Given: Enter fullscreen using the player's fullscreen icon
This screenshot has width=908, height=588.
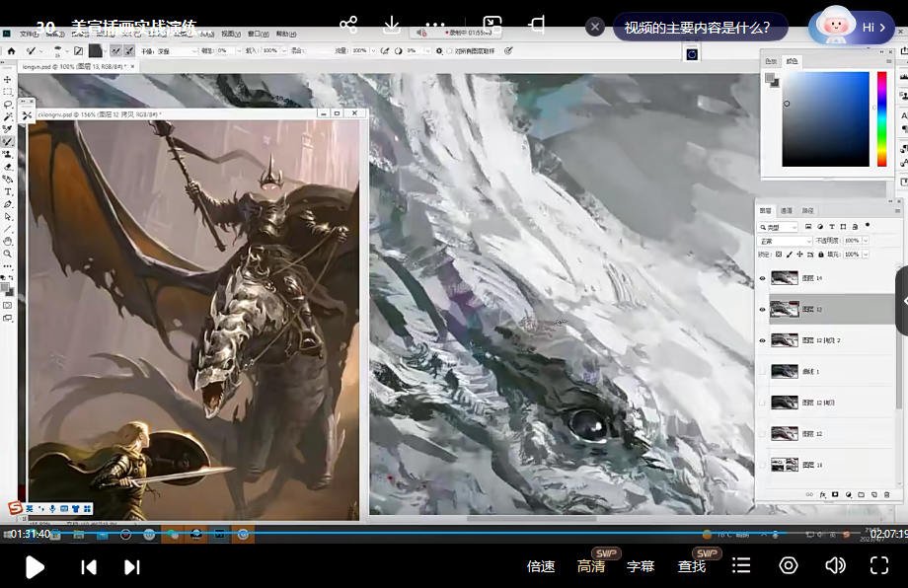Looking at the screenshot, I should pyautogui.click(x=878, y=565).
